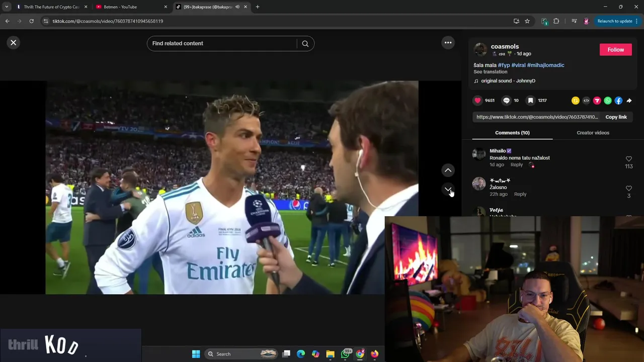
Task: Open coasmols profile avatar
Action: 480,50
